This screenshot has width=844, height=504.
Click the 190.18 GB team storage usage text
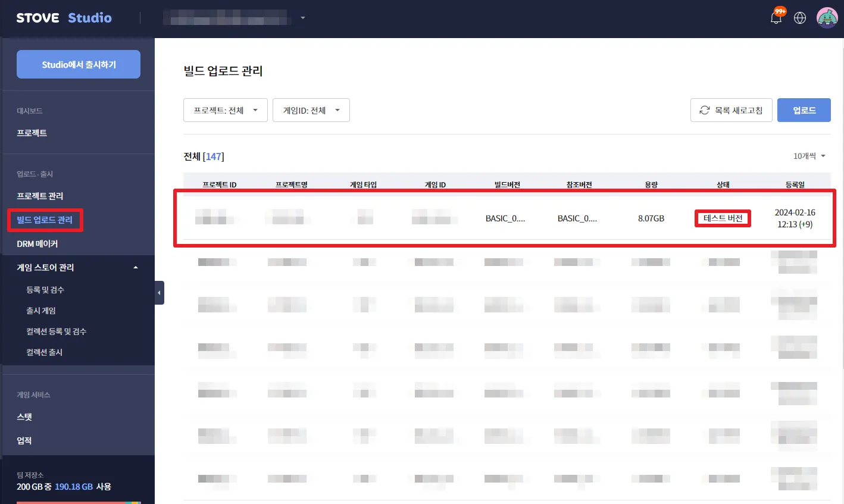click(74, 487)
